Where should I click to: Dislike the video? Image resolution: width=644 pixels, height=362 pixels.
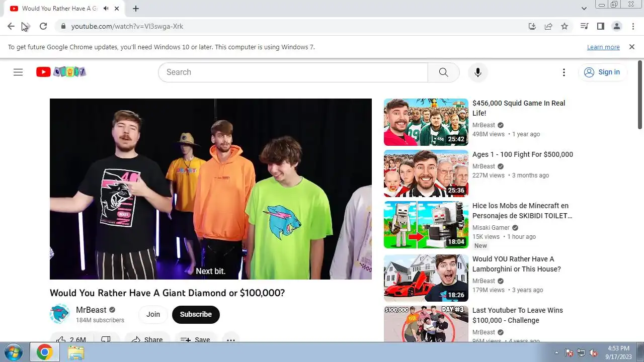[106, 339]
